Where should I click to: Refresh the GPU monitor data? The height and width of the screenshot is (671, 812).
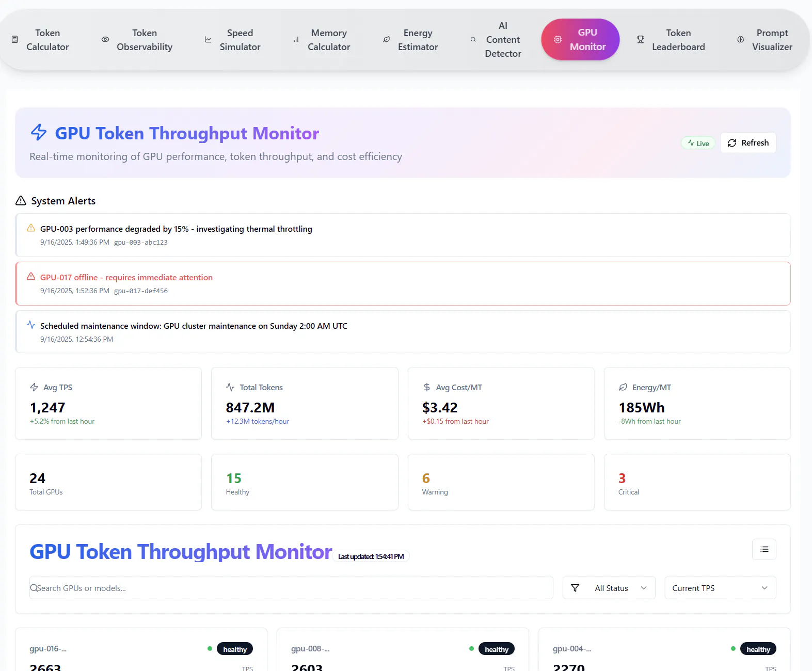tap(749, 143)
